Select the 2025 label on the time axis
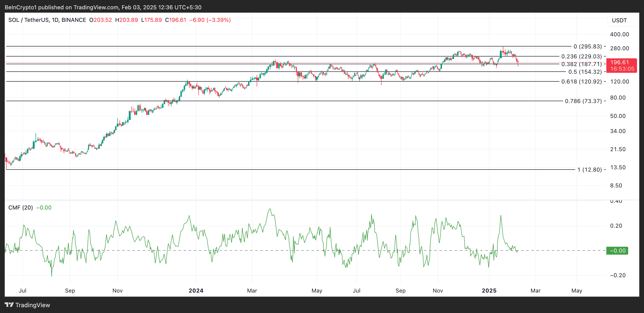Viewport: 644px width, 313px height. pos(489,290)
